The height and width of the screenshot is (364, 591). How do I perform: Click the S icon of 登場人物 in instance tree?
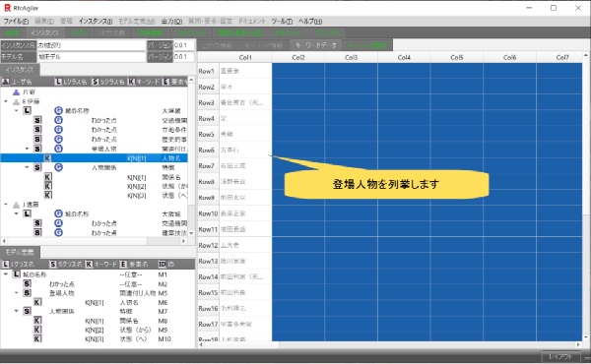point(37,149)
